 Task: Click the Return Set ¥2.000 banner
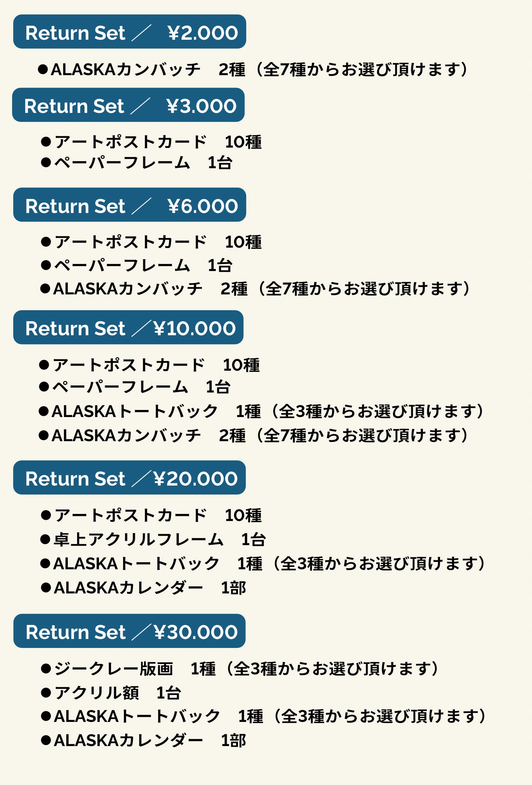(129, 32)
